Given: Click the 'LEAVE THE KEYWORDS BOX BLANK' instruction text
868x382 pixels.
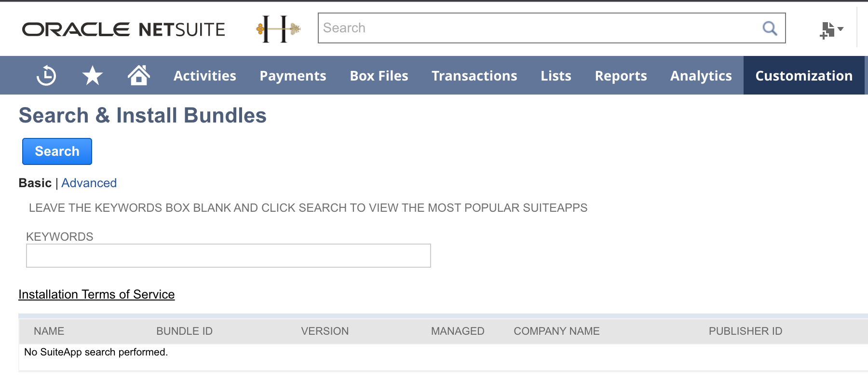Looking at the screenshot, I should click(308, 207).
